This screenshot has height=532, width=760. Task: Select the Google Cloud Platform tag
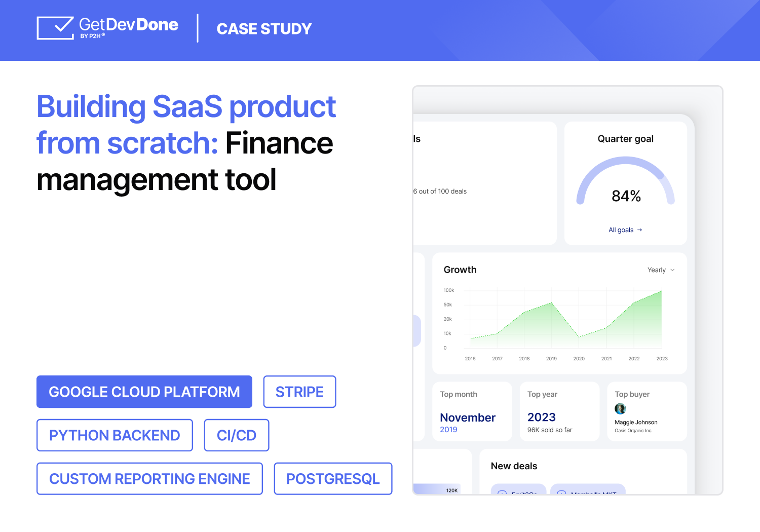point(144,392)
